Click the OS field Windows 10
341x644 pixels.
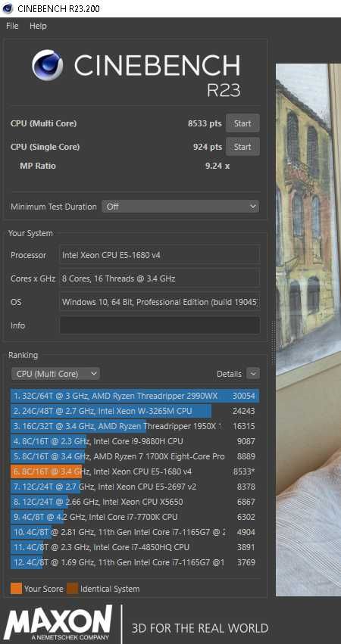(x=160, y=302)
